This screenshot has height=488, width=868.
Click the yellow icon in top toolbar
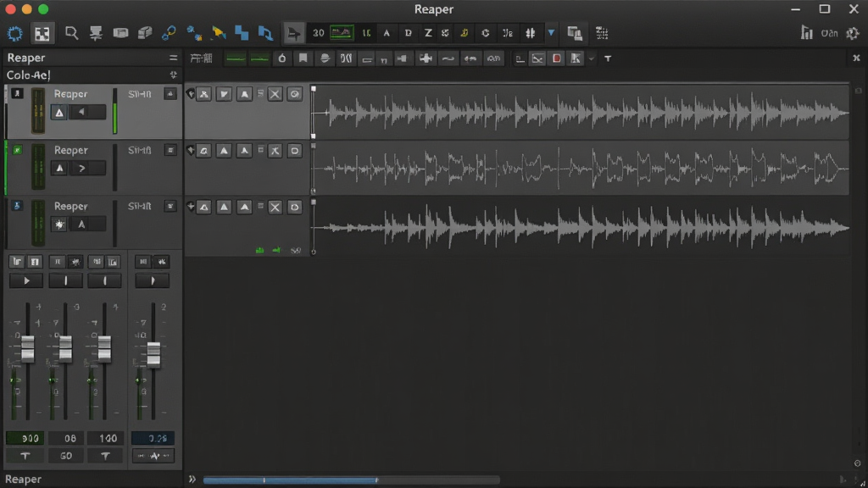tap(465, 33)
